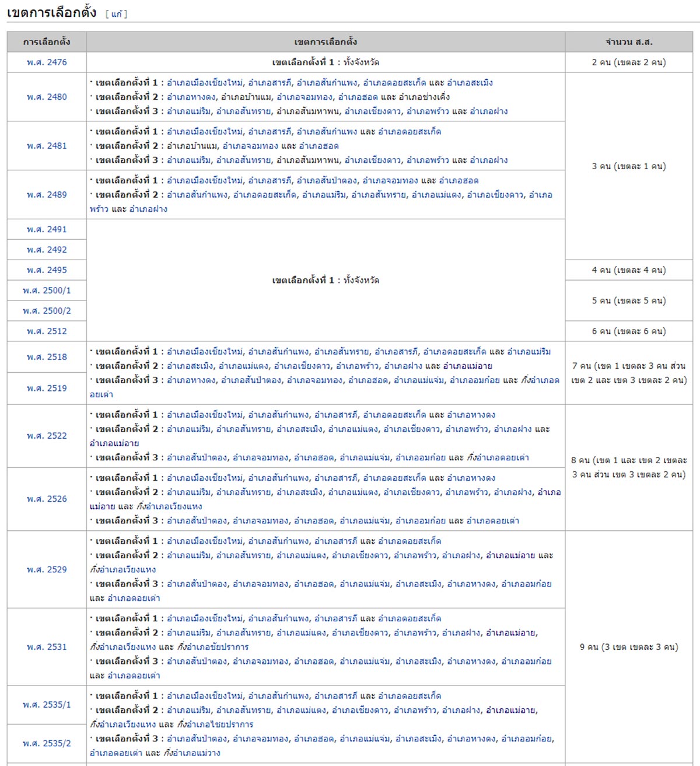Viewport: 700px width, 766px height.
Task: Open the พ.ศ. 2531 election link
Action: (x=47, y=647)
